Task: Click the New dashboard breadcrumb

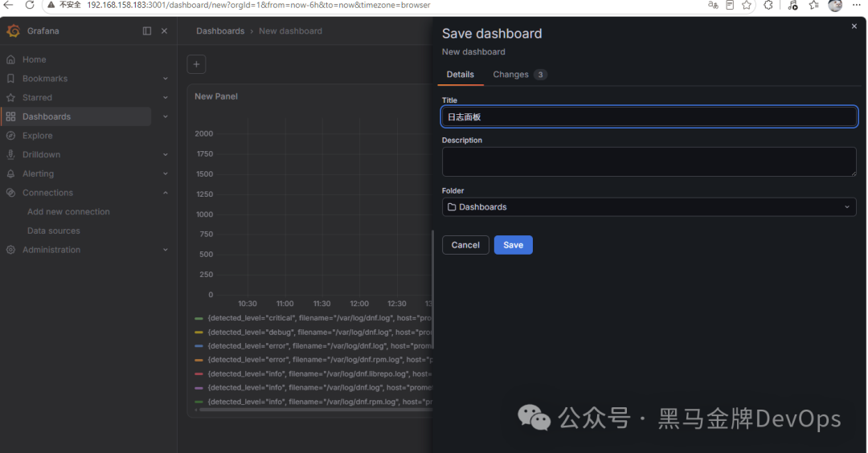Action: 291,31
